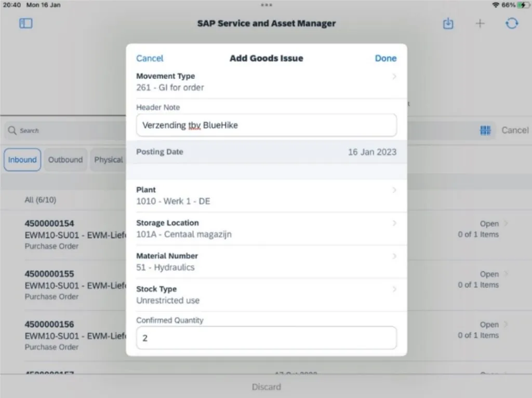Viewport: 532px width, 398px height.
Task: Click the search magnifier icon
Action: (12, 131)
